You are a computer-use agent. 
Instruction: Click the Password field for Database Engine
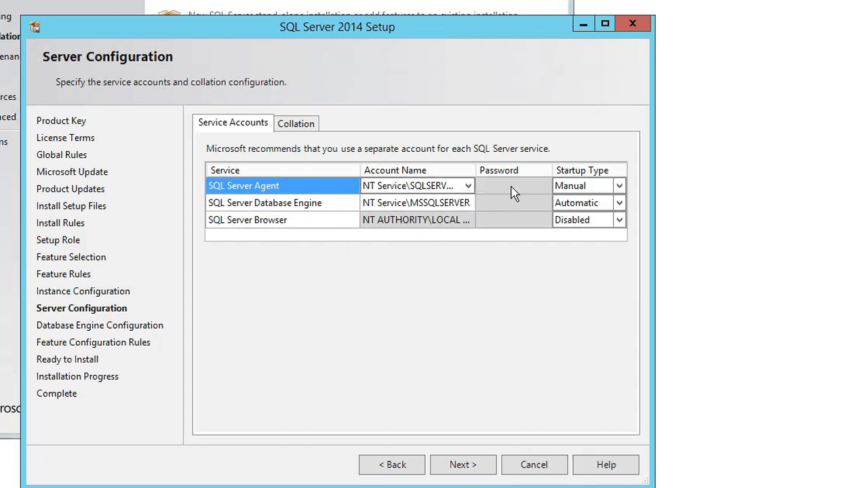[x=514, y=203]
